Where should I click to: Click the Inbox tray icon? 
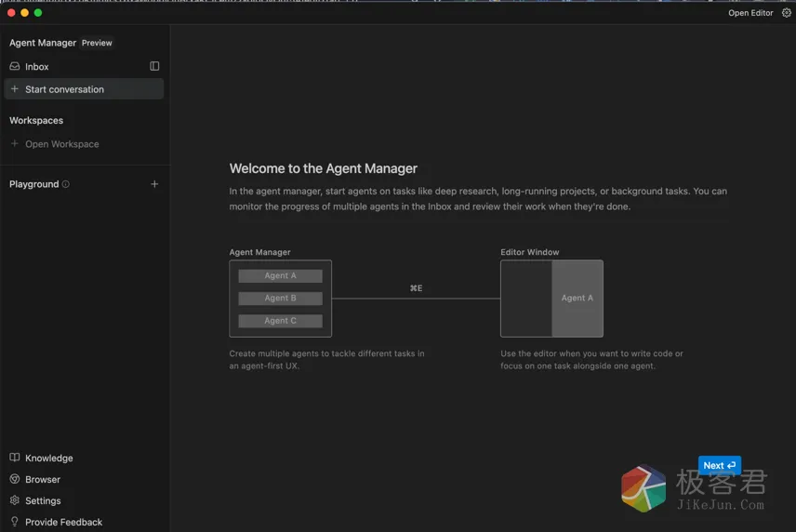15,67
